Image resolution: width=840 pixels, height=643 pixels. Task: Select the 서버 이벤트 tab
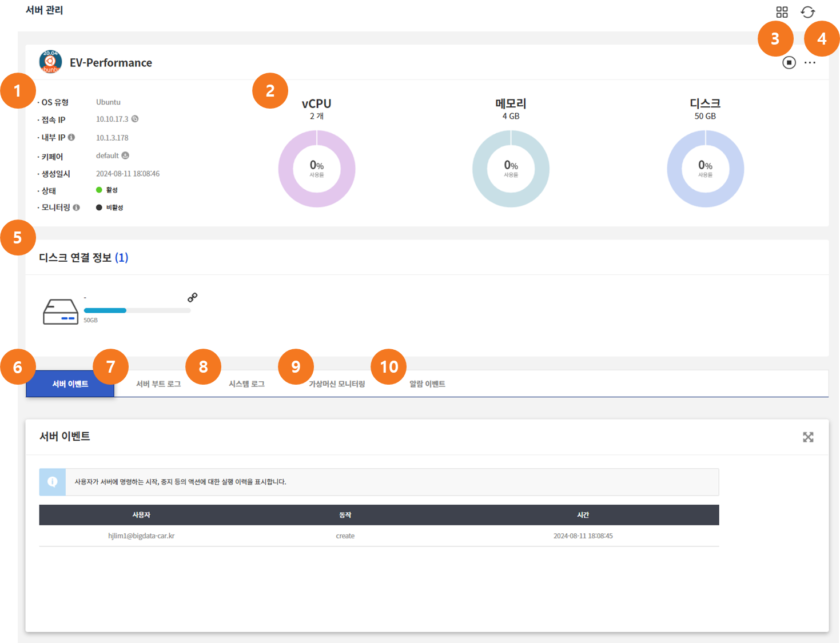70,384
